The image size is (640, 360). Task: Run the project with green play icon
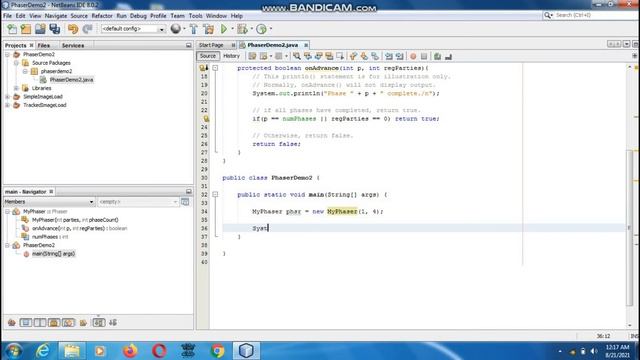[x=224, y=29]
